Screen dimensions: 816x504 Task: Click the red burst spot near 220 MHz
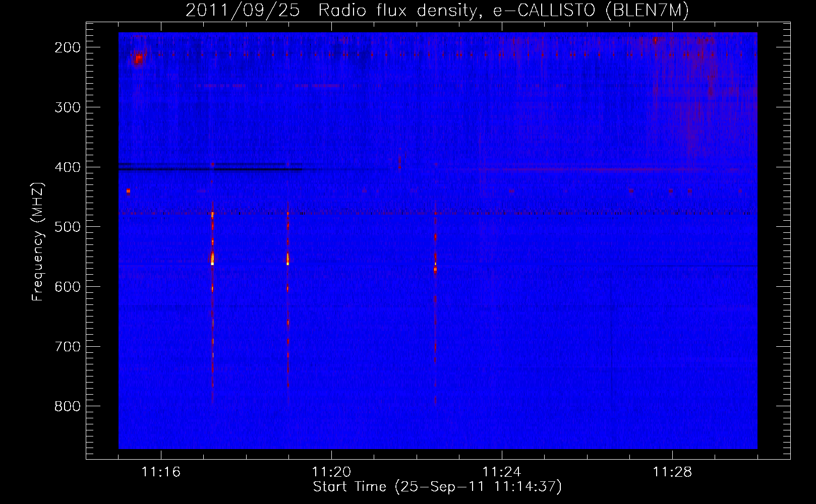tap(138, 59)
